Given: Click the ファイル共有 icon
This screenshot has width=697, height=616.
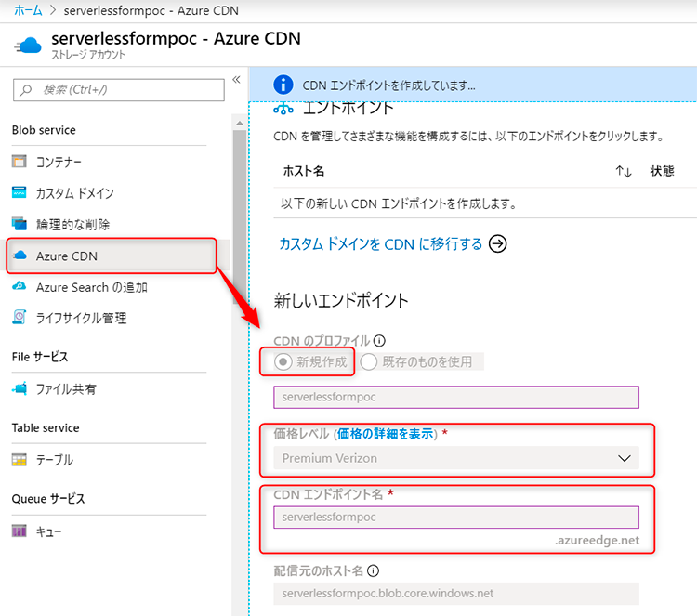Looking at the screenshot, I should (x=20, y=388).
